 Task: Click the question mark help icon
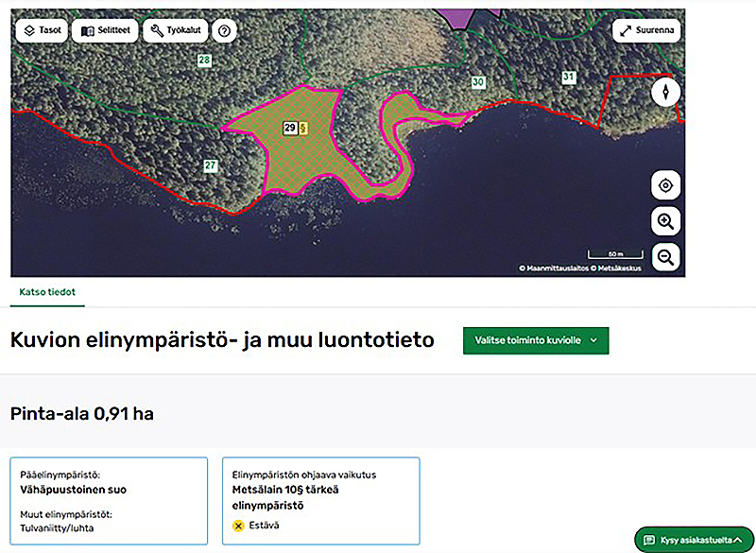coord(224,30)
